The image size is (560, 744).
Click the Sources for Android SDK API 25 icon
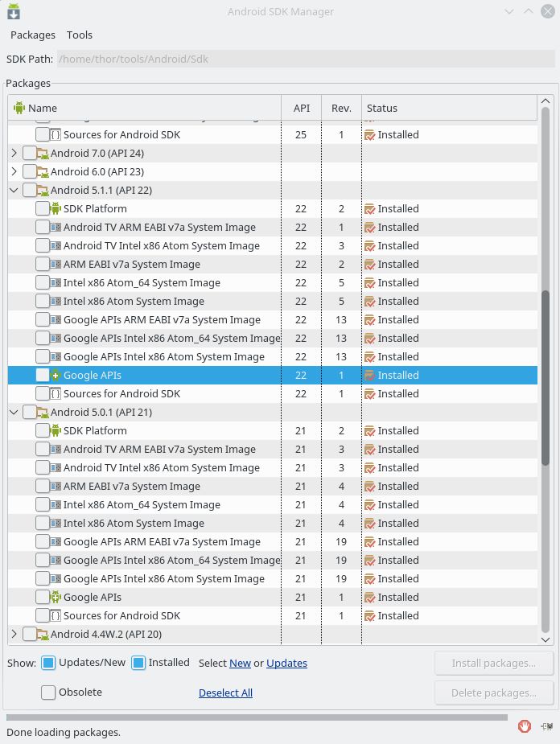point(56,135)
